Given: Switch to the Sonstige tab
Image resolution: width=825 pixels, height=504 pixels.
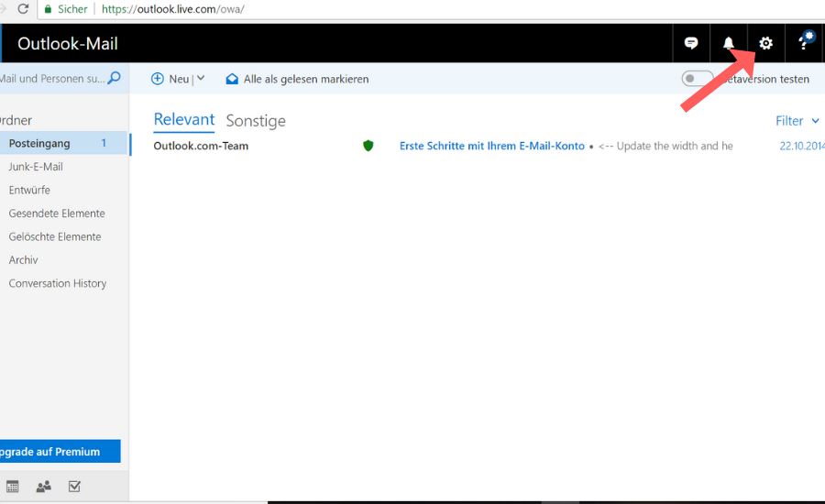Looking at the screenshot, I should (x=256, y=121).
